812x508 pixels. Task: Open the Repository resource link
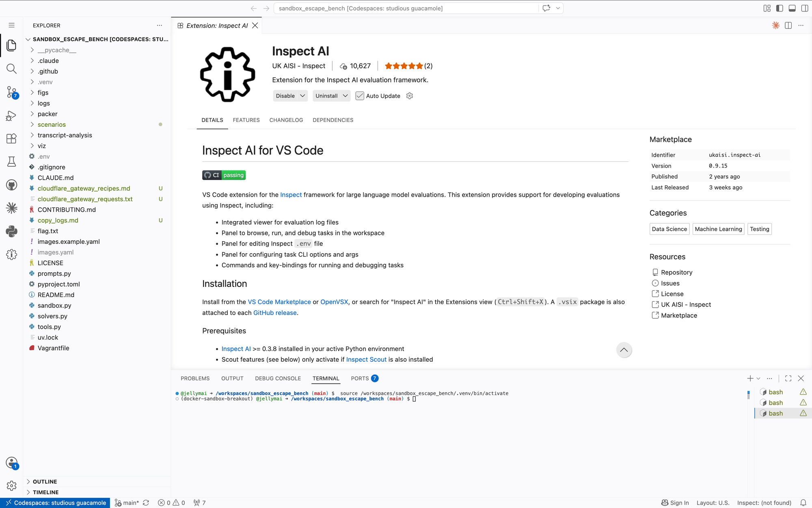pos(676,272)
